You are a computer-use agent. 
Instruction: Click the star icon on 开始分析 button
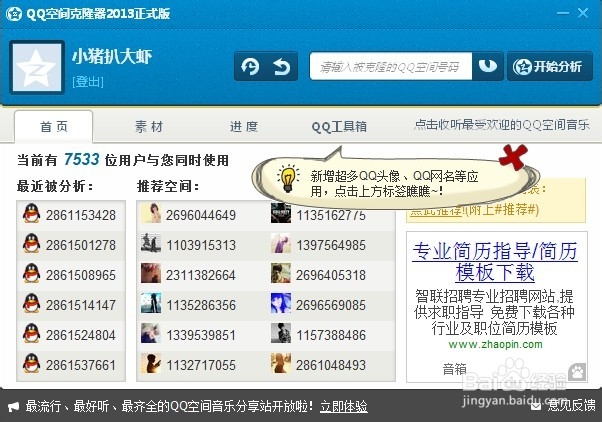[522, 67]
